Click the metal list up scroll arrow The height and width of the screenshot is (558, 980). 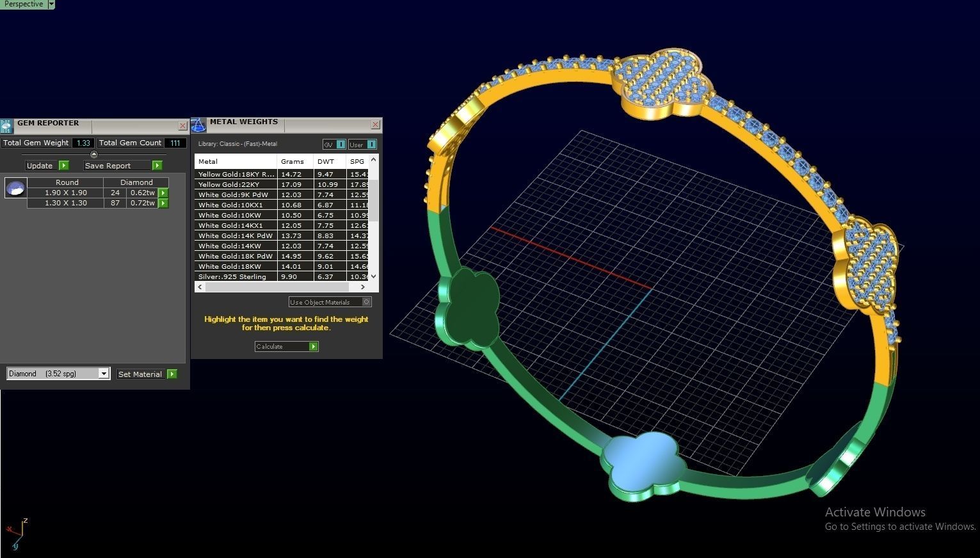[374, 159]
